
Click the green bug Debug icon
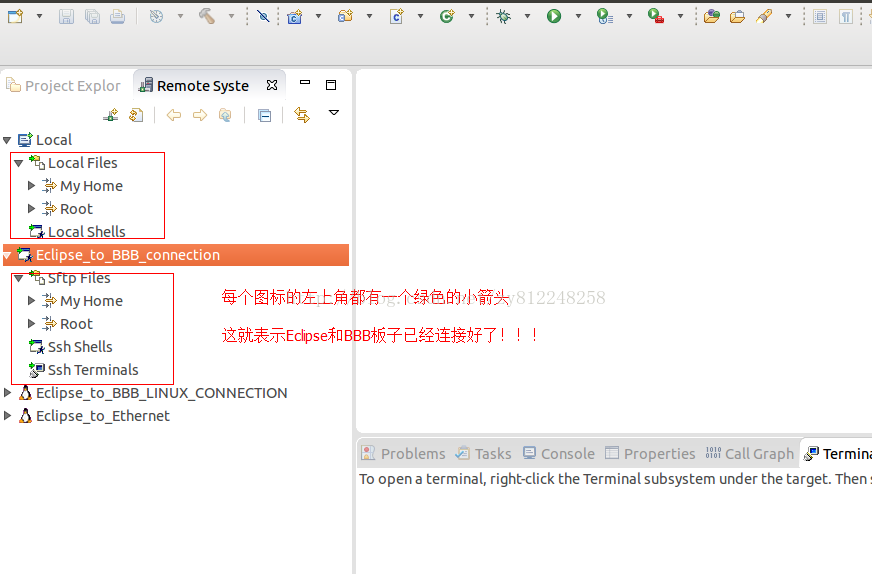(504, 16)
